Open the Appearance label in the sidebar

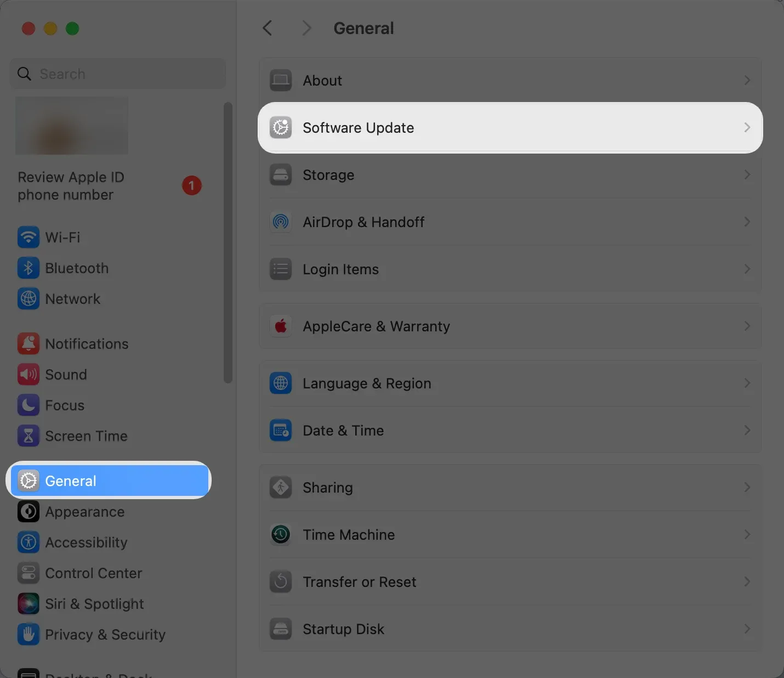(85, 512)
